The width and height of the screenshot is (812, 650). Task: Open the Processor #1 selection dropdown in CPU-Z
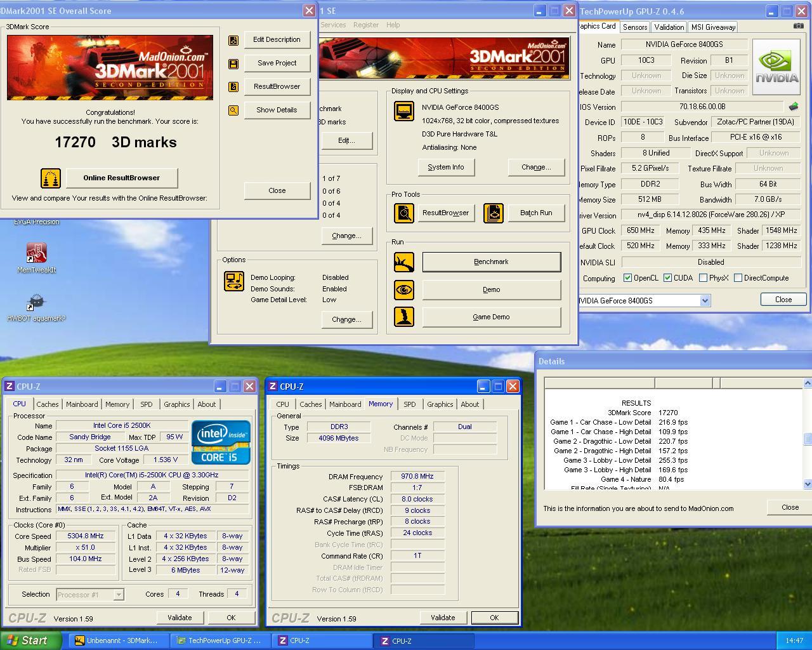119,595
